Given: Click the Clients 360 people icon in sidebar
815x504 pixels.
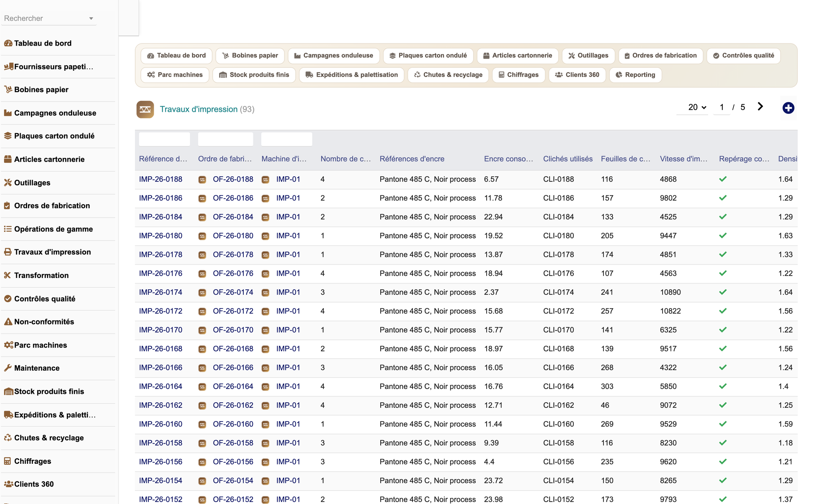Looking at the screenshot, I should click(x=8, y=484).
